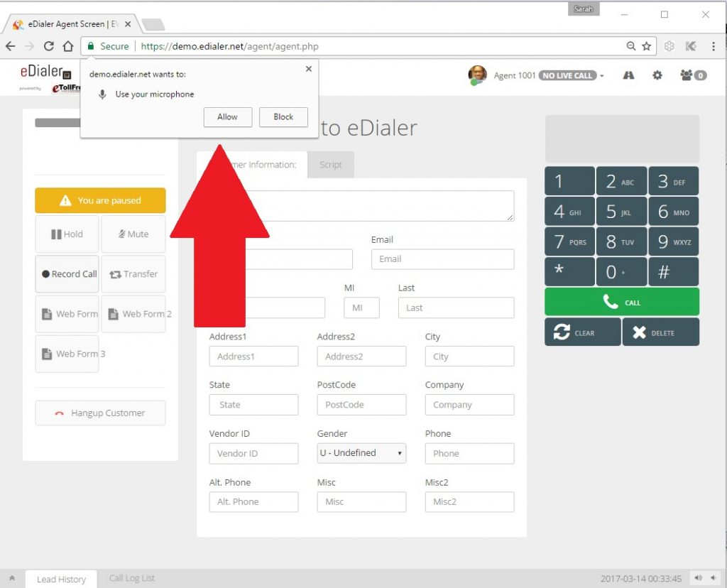The height and width of the screenshot is (588, 727).
Task: Dial 3 DEF on the keypad
Action: point(674,181)
